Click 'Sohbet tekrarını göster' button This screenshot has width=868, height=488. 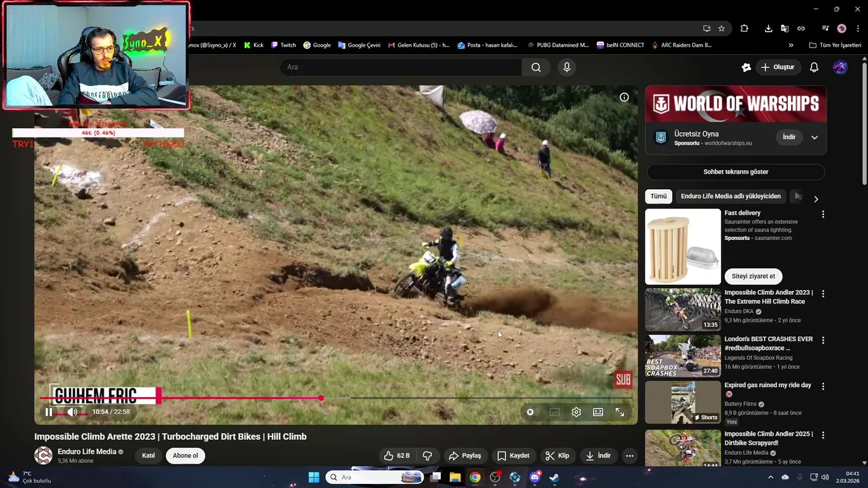coord(736,171)
